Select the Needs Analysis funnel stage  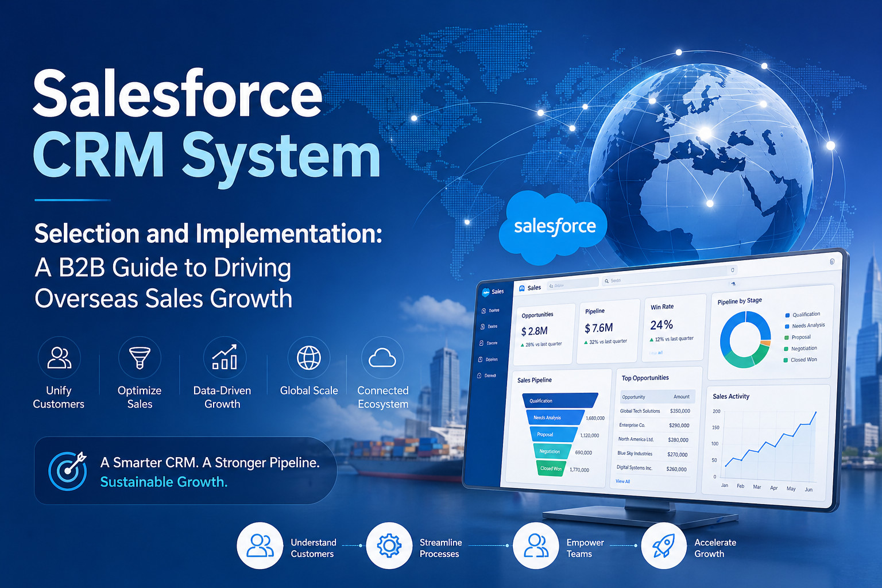tap(555, 417)
